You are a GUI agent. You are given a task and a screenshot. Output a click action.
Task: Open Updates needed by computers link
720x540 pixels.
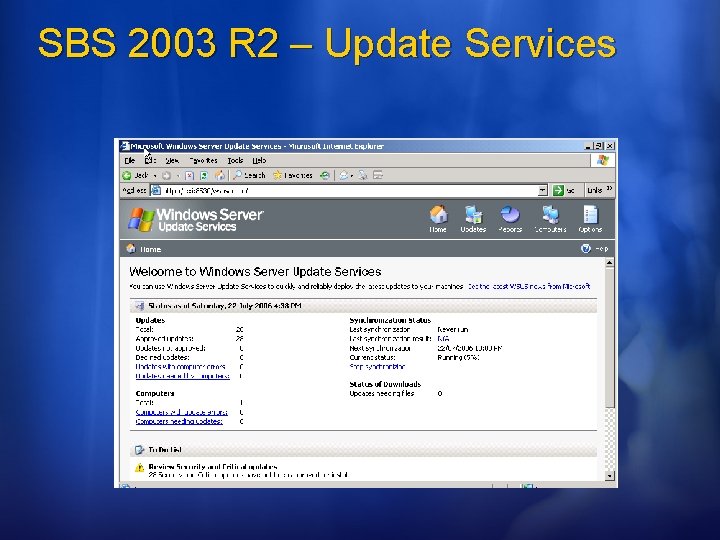click(182, 376)
